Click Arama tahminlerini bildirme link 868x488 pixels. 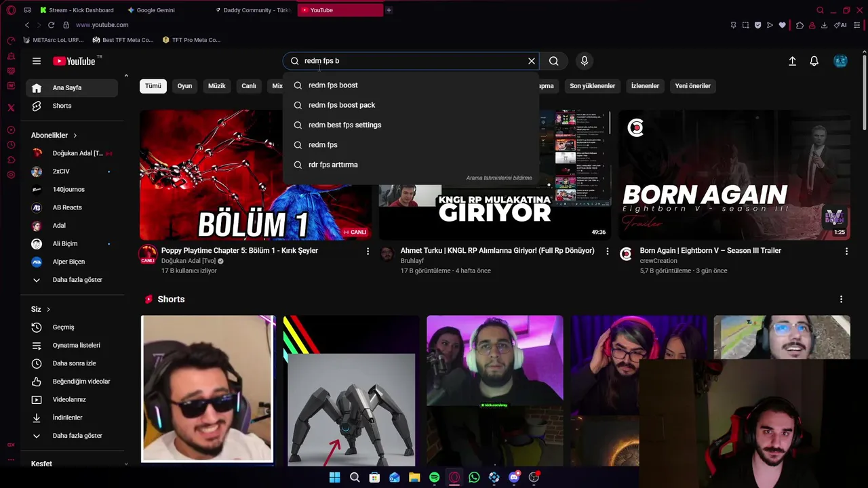[499, 178]
